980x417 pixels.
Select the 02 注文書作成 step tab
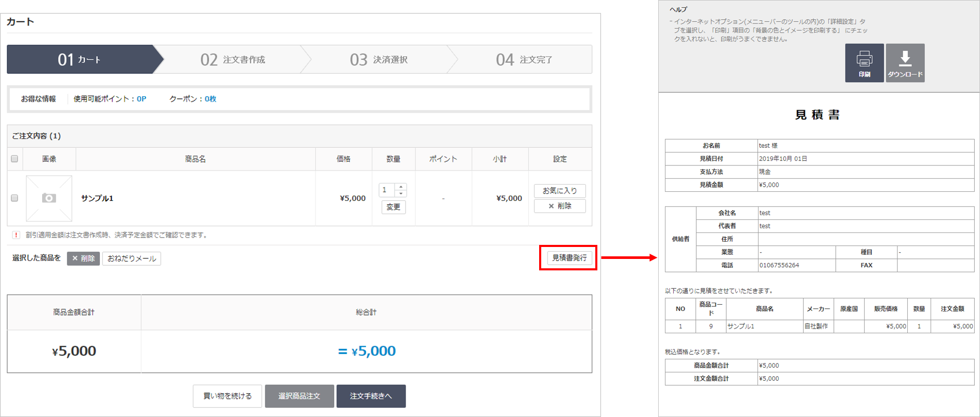[232, 60]
